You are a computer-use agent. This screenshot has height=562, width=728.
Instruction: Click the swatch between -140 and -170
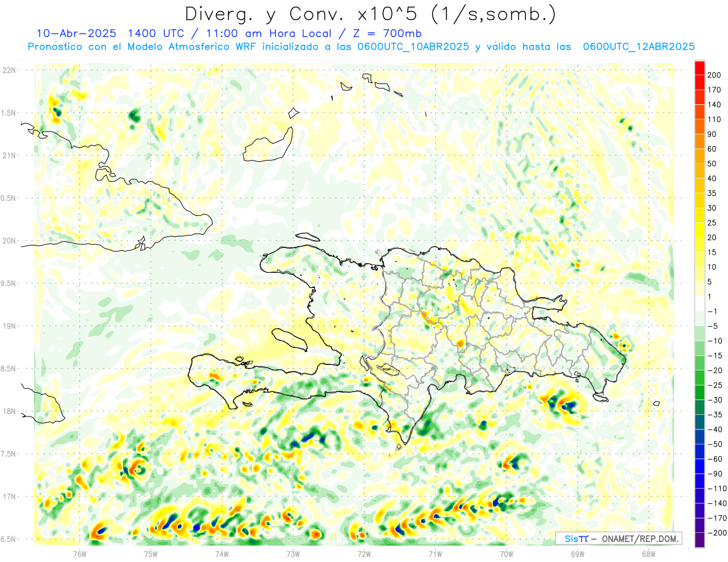pyautogui.click(x=699, y=510)
